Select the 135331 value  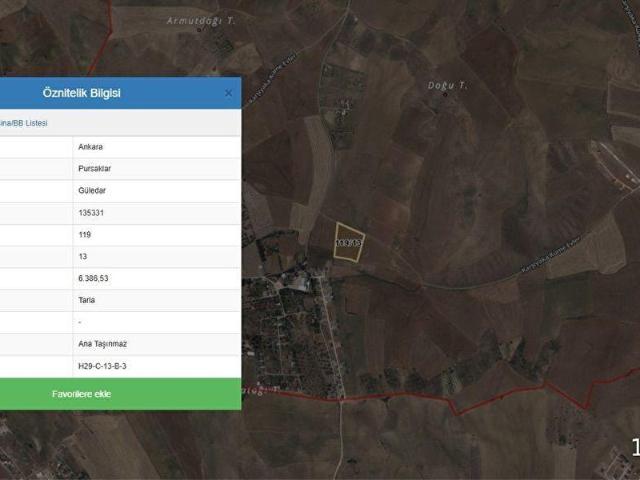click(x=91, y=213)
